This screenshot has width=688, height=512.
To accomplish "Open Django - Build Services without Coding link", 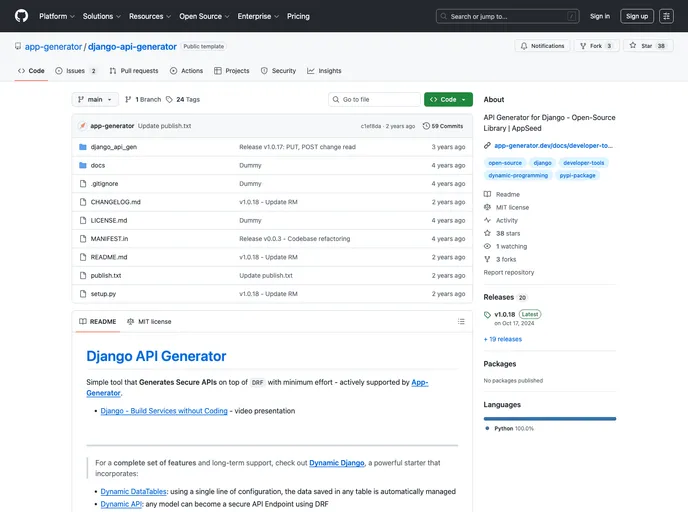I will pyautogui.click(x=164, y=411).
